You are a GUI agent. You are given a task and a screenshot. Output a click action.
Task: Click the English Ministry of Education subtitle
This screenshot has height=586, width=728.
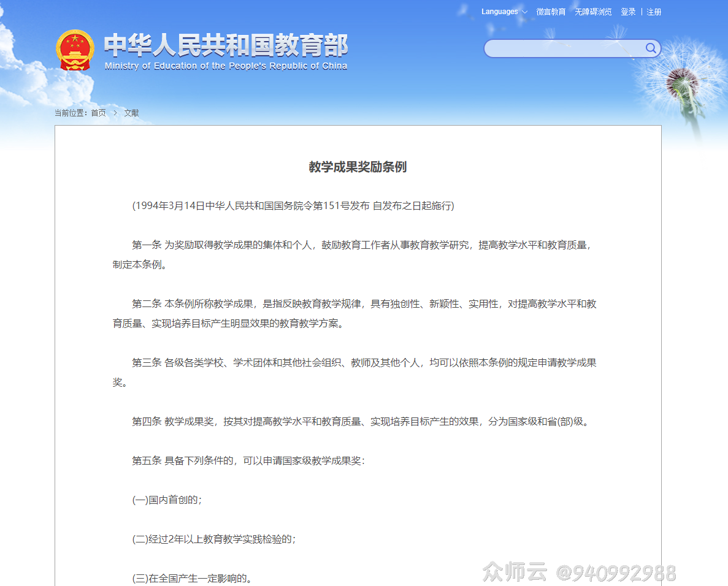tap(226, 66)
